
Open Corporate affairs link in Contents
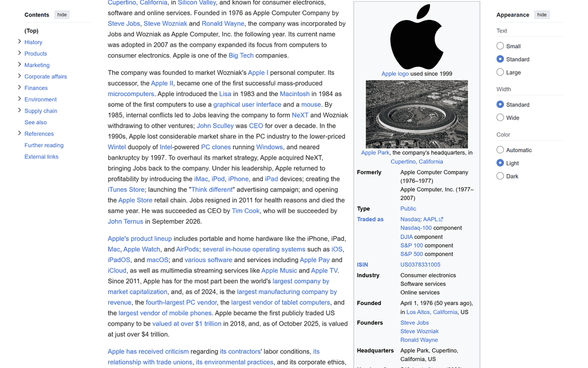(46, 77)
